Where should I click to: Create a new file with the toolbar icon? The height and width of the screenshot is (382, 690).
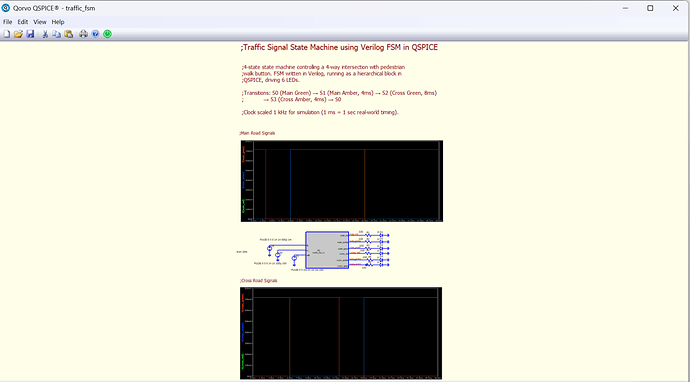click(x=7, y=34)
